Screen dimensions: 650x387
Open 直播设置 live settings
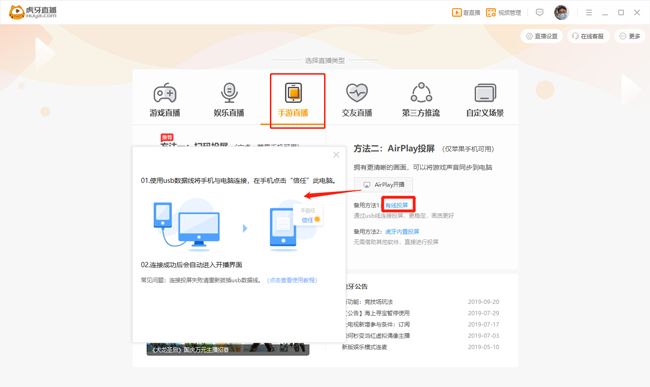[x=541, y=36]
